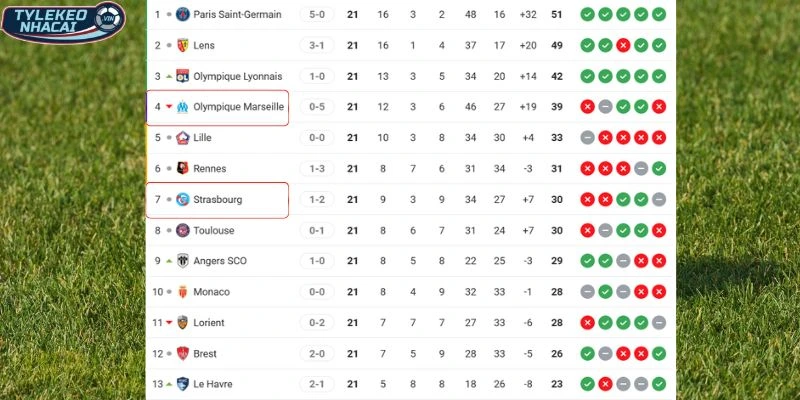
Task: Click the Olympique Lyonnais crest icon
Action: tap(183, 77)
